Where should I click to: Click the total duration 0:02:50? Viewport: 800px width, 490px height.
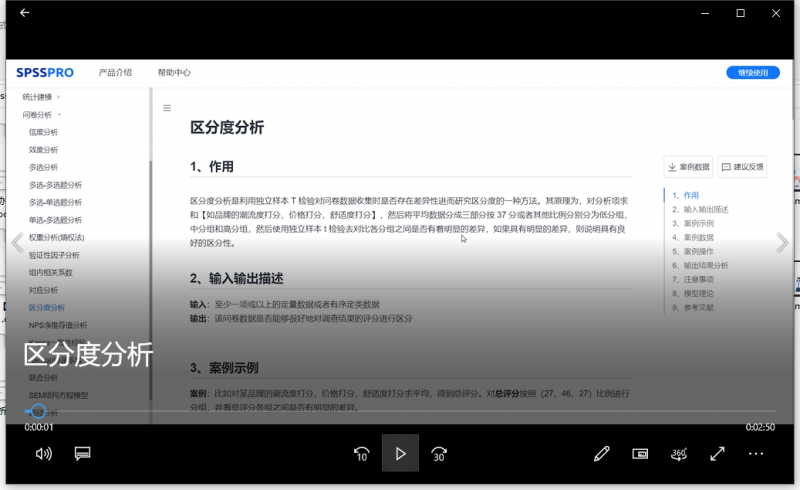point(760,427)
